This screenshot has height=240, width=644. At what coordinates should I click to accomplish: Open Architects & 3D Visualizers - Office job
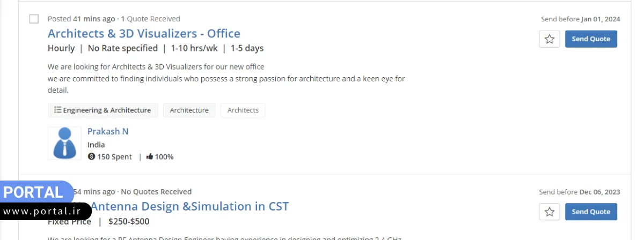point(144,33)
